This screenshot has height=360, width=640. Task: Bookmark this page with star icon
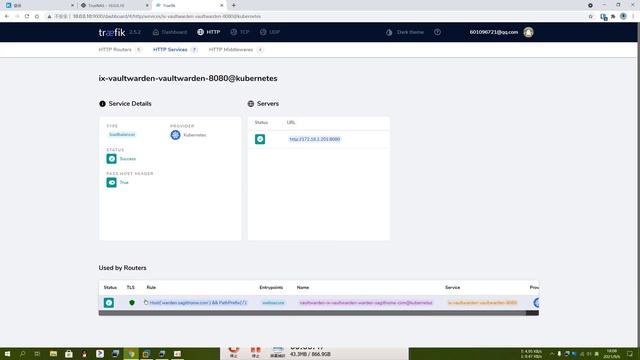pos(591,16)
